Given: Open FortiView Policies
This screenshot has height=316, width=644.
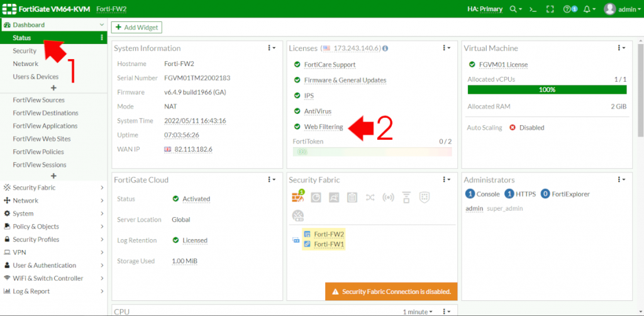Looking at the screenshot, I should (38, 152).
